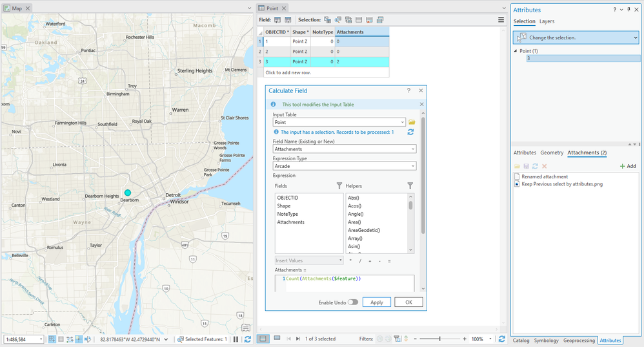Browse for input table with folder icon

click(x=412, y=122)
